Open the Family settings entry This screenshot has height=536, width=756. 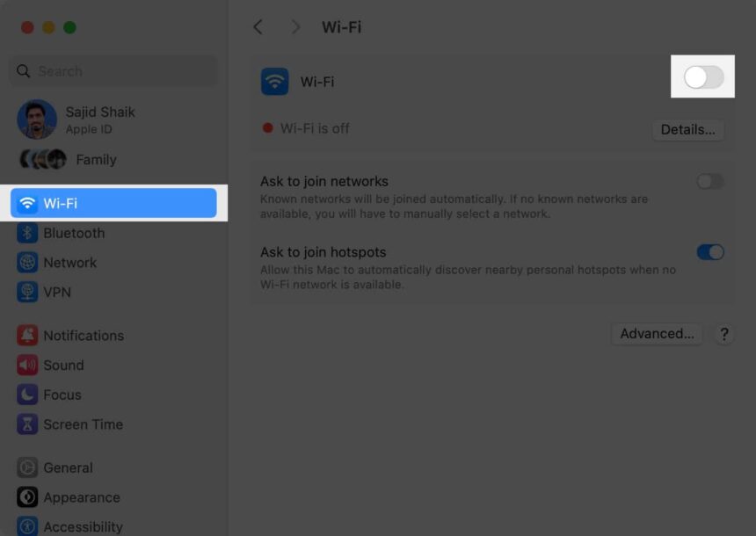pyautogui.click(x=96, y=159)
